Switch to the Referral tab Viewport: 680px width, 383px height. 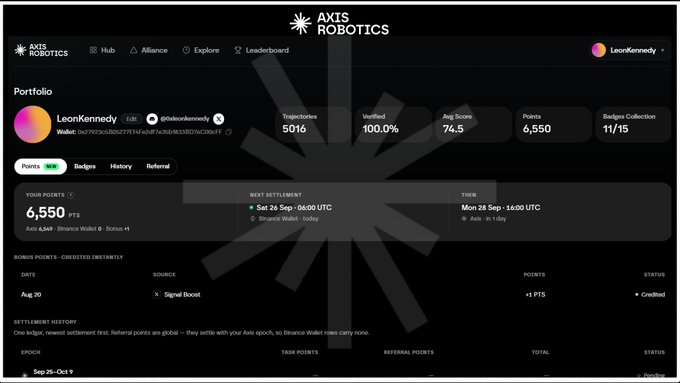coord(158,167)
